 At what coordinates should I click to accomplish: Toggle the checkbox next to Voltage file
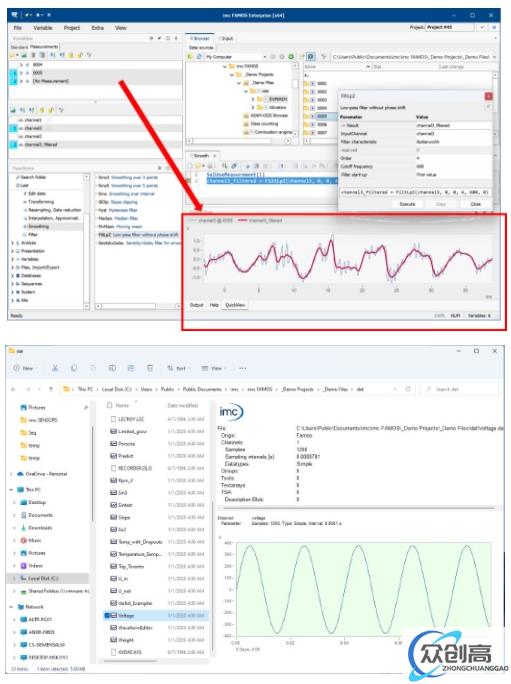coord(106,616)
